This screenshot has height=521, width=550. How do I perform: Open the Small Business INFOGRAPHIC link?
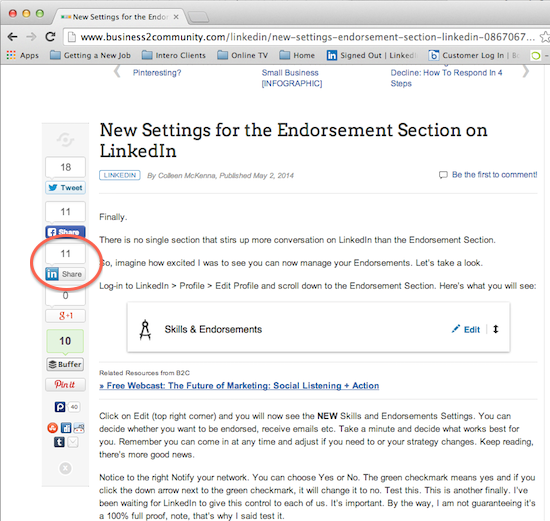tap(291, 78)
